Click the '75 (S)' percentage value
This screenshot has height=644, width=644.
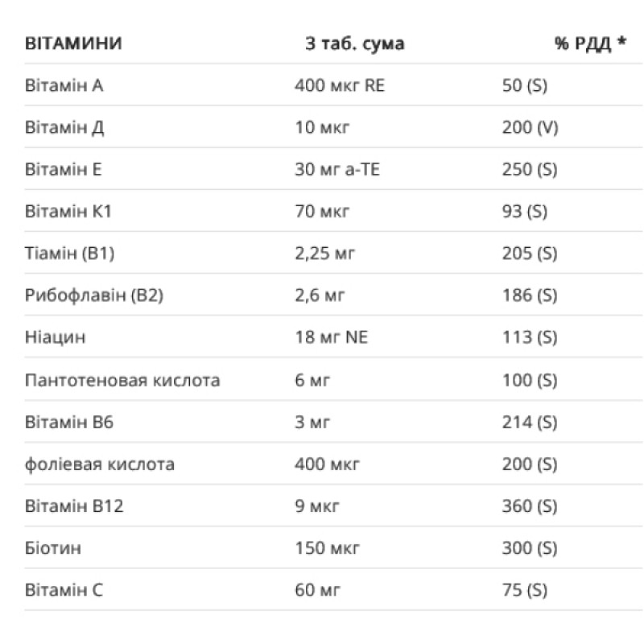(x=524, y=590)
